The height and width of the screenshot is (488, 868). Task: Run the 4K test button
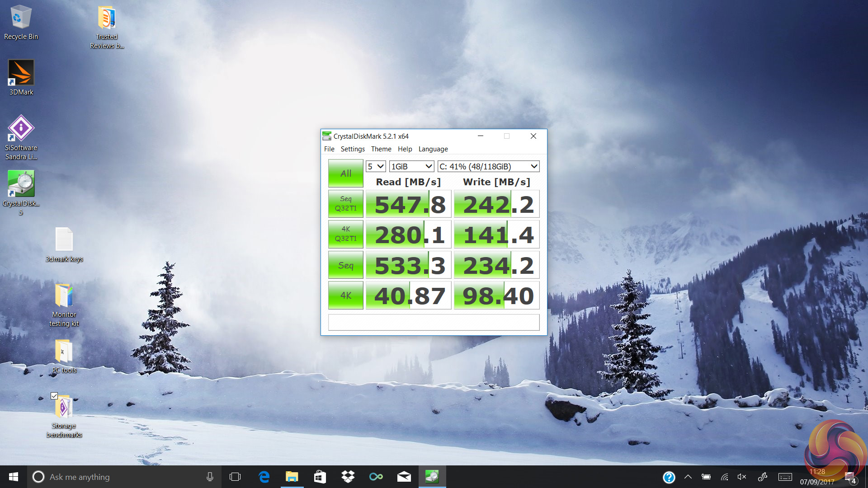345,296
